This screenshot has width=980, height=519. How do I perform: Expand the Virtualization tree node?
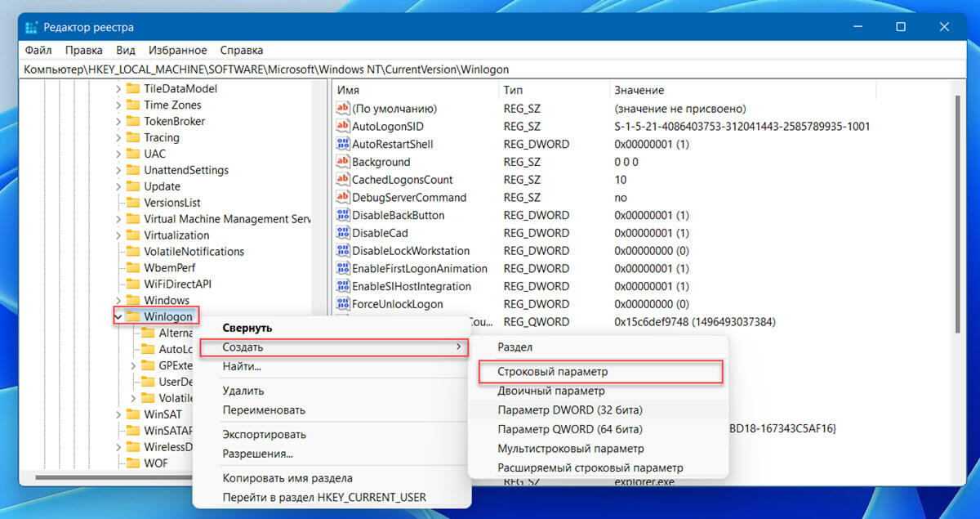(118, 235)
